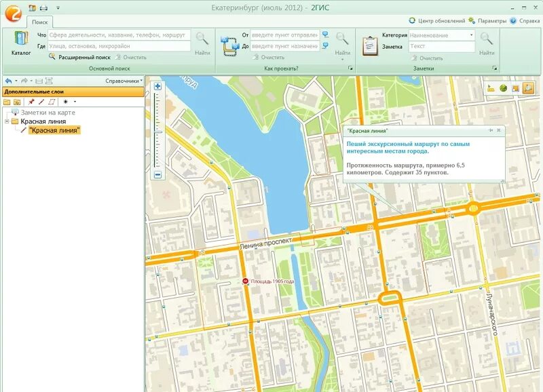This screenshot has width=543, height=392.
Task: Select the red pushpin marker tool
Action: coord(31,102)
